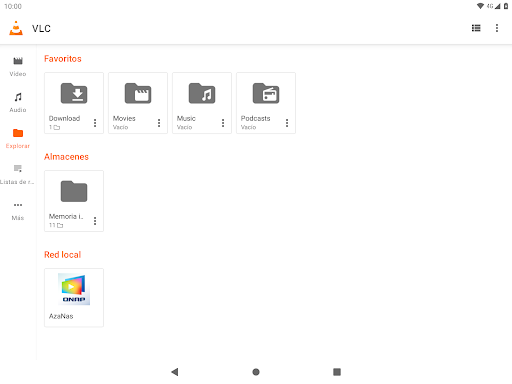Click the AzaNas label text
The width and height of the screenshot is (512, 384).
pos(61,316)
